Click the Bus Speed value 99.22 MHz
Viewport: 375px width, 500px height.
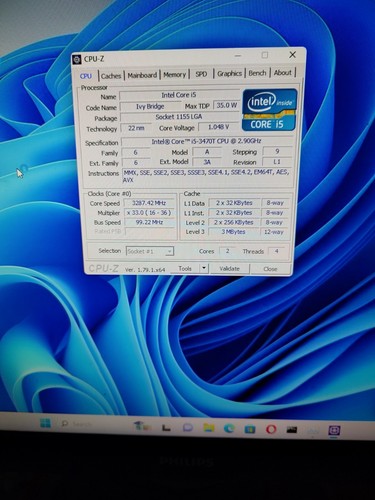click(149, 222)
